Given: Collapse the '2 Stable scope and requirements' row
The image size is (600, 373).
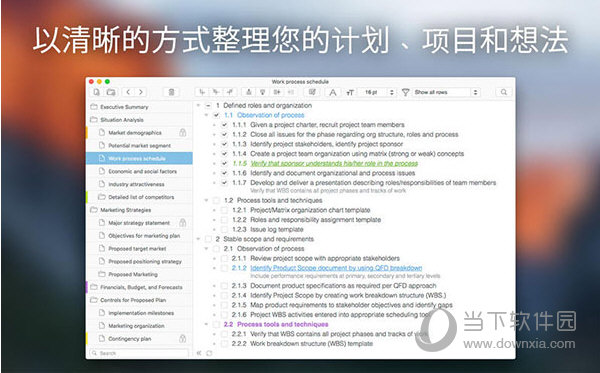Looking at the screenshot, I should [198, 239].
